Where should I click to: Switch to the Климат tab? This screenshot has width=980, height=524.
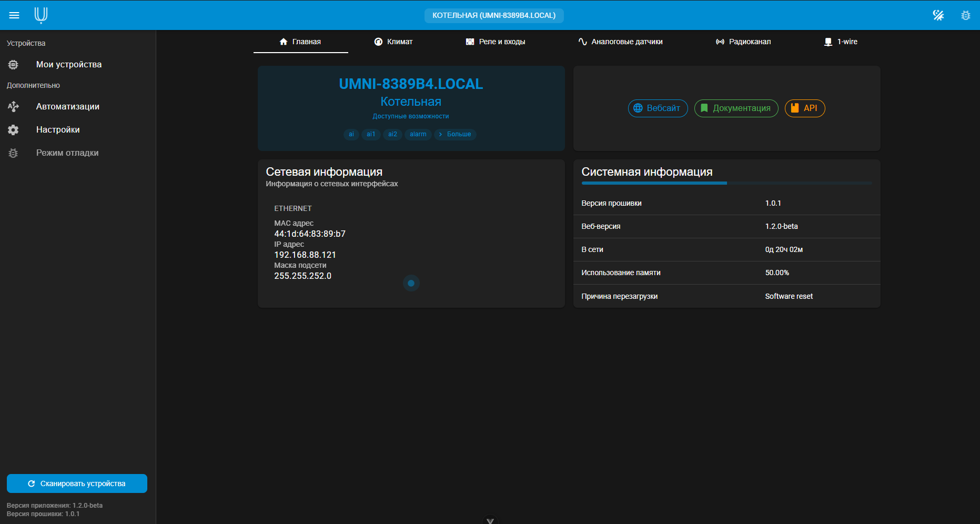point(393,42)
